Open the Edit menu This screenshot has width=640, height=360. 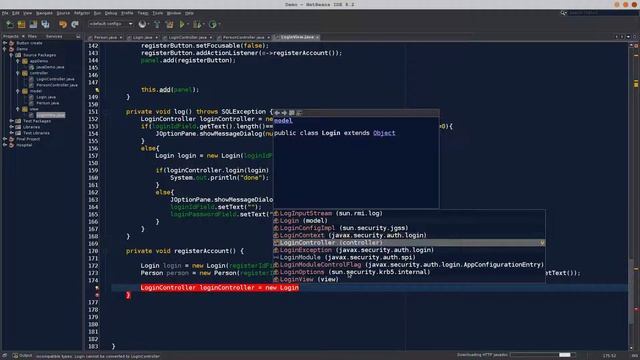pos(16,13)
